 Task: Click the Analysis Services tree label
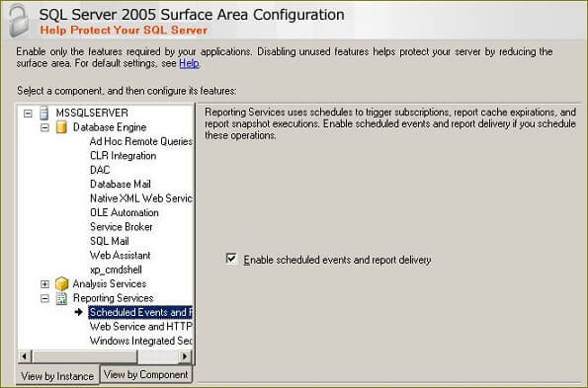[x=110, y=283]
